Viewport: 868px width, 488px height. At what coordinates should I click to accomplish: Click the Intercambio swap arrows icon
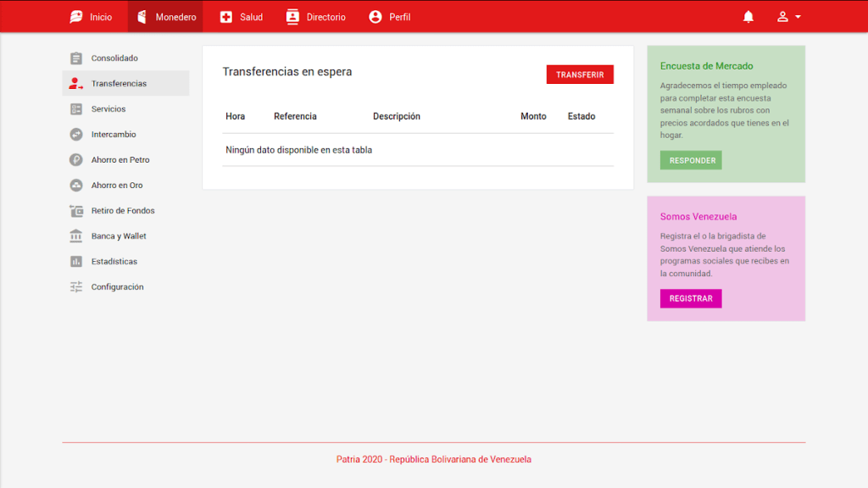click(76, 135)
